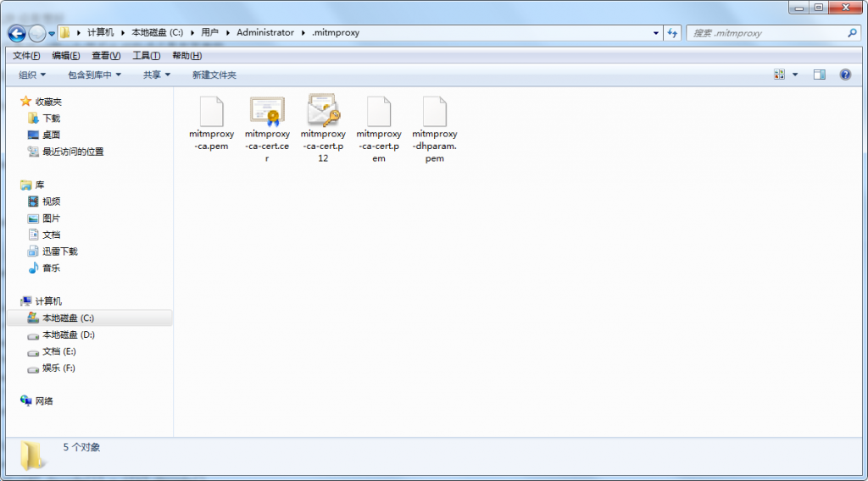This screenshot has height=481, width=868.
Task: Open the address bar history dropdown
Action: [x=656, y=33]
